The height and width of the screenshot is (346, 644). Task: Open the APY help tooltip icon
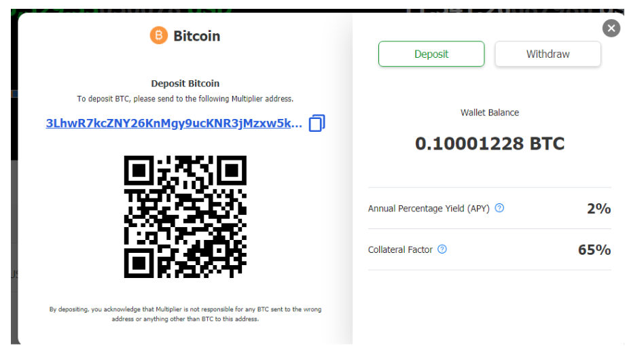point(499,208)
